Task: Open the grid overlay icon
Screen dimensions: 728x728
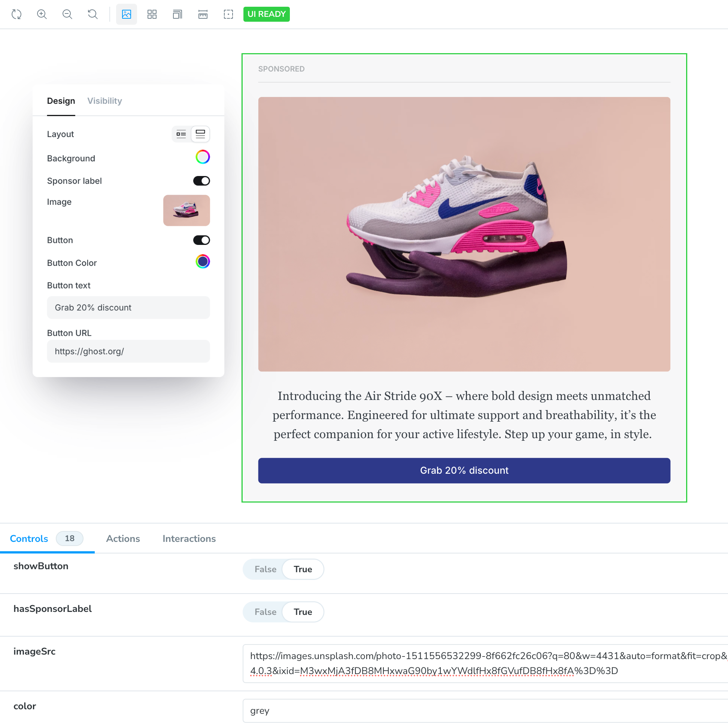Action: 152,14
